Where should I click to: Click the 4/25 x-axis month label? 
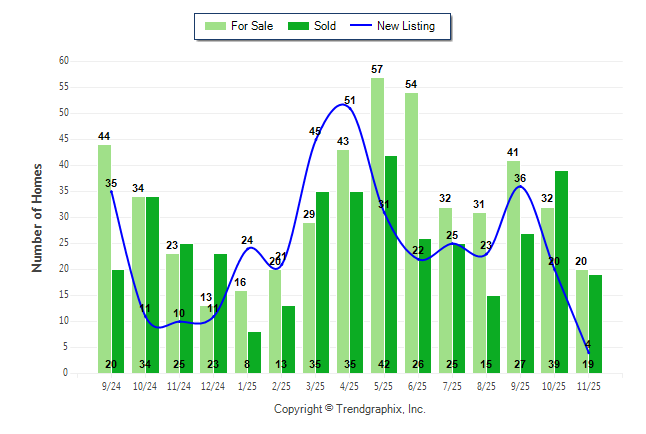tap(350, 385)
